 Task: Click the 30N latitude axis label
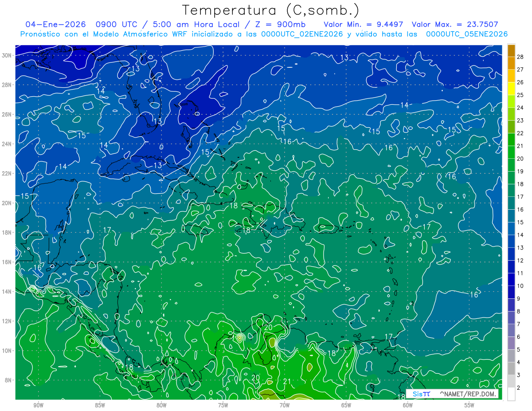click(7, 55)
